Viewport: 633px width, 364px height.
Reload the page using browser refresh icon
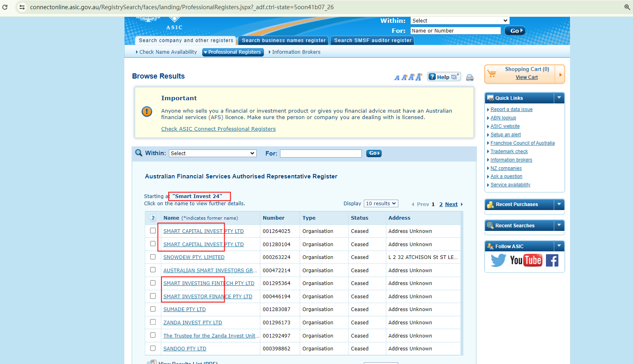[5, 7]
